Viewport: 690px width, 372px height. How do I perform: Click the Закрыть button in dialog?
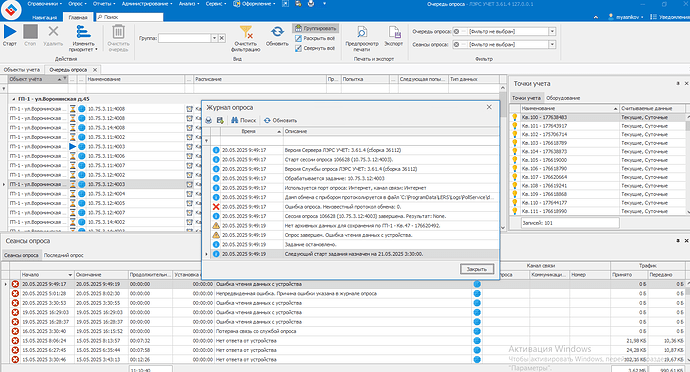(477, 269)
